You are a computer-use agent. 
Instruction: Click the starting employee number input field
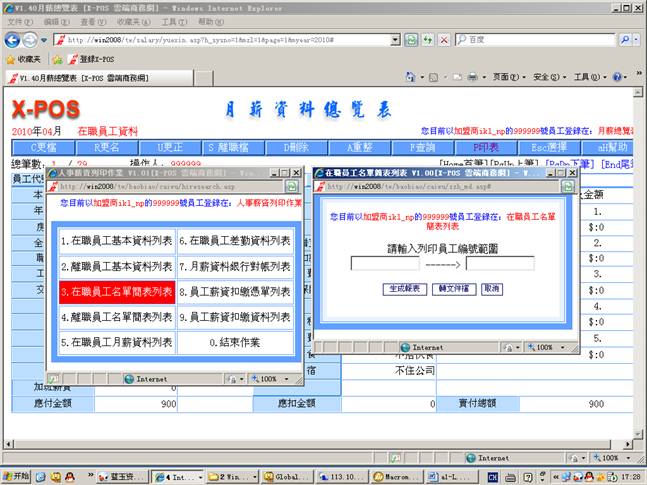(x=385, y=264)
